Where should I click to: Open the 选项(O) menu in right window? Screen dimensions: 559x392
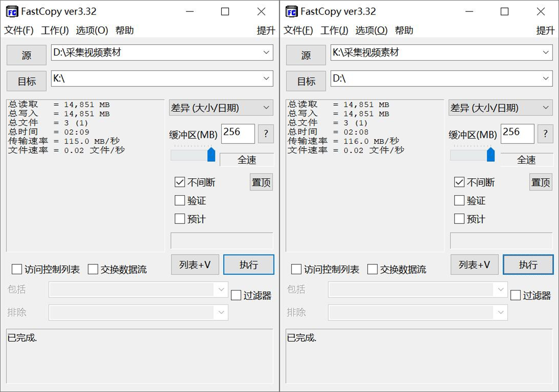pos(372,30)
